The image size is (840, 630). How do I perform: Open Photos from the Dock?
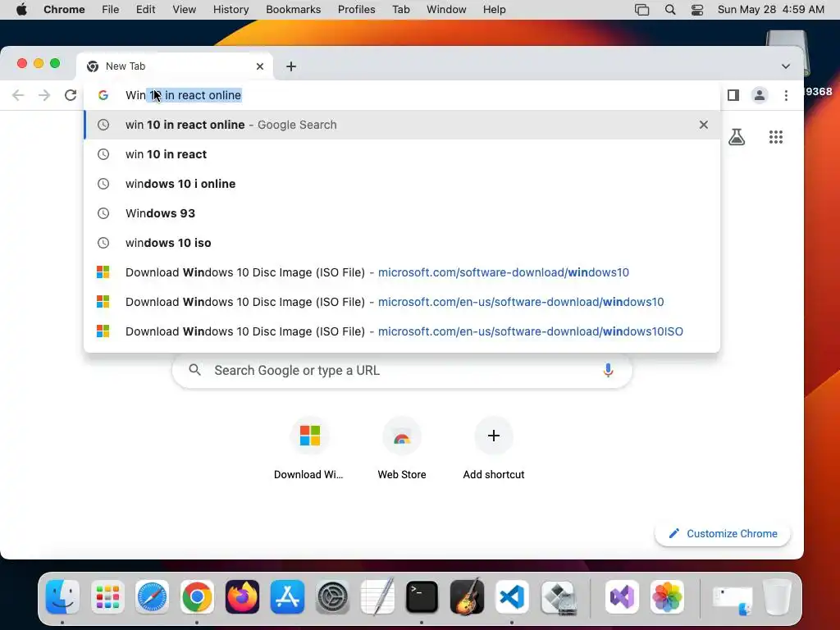[x=667, y=597]
